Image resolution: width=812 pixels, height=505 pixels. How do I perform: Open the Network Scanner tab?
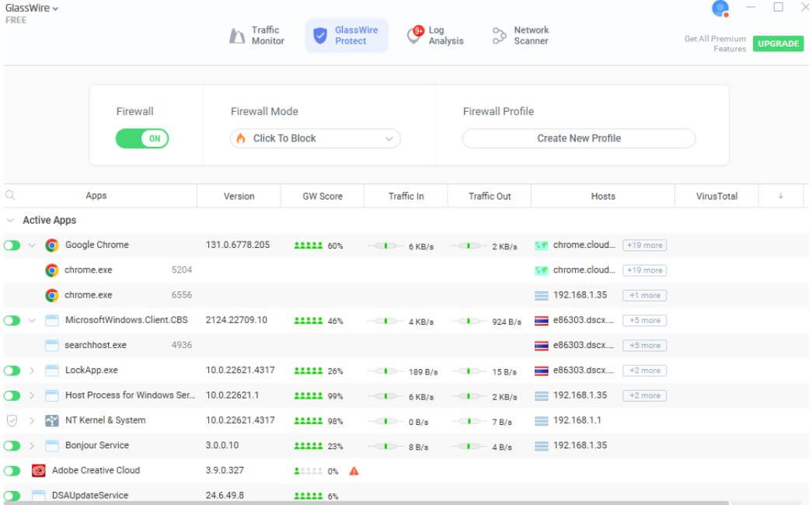point(521,36)
